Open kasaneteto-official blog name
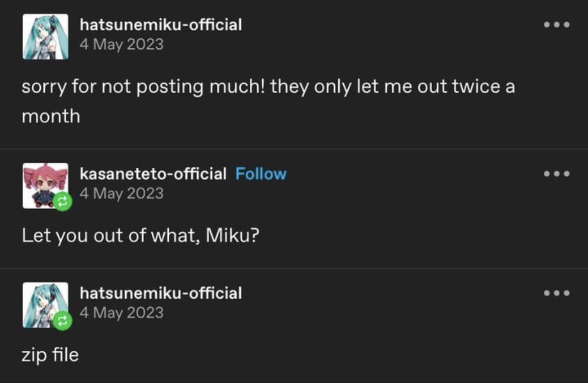 [153, 174]
